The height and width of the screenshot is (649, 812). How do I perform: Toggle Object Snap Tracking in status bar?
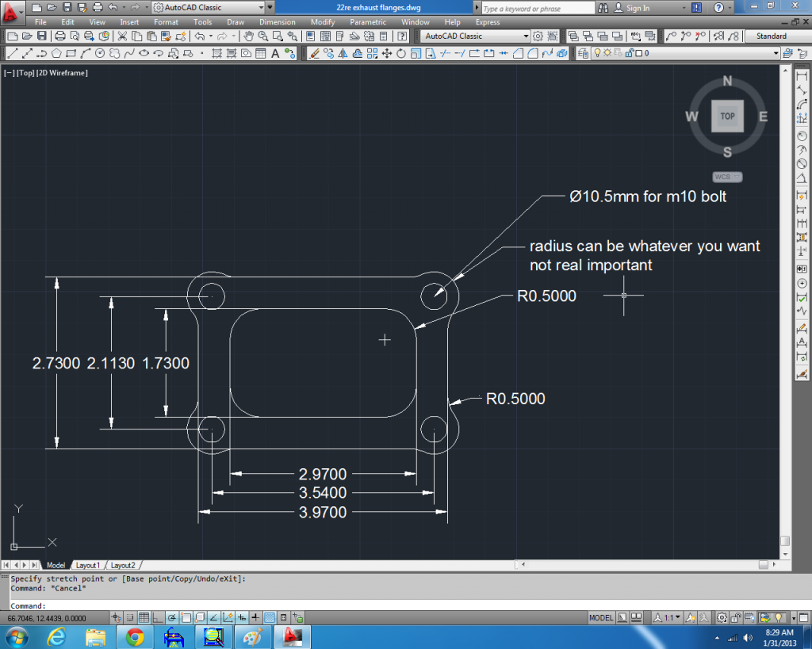(214, 617)
